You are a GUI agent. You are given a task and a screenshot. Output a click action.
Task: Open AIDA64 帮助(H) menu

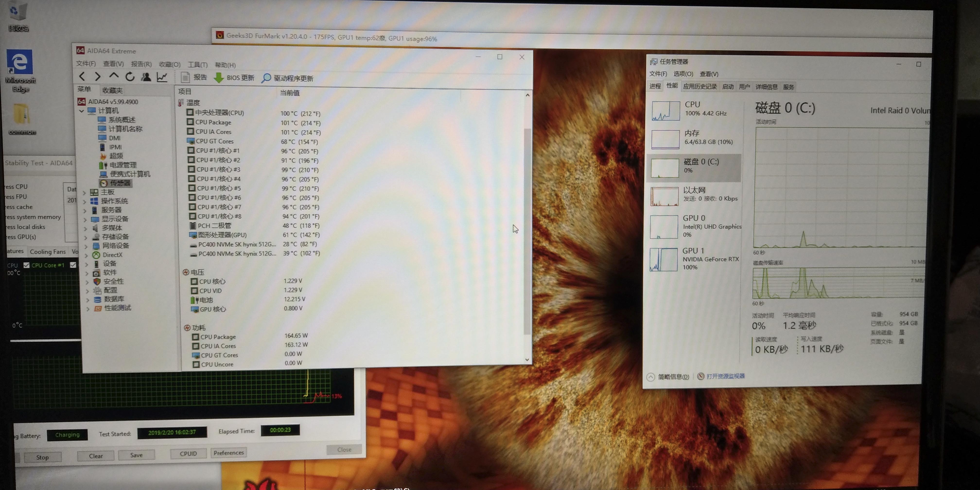(x=225, y=65)
